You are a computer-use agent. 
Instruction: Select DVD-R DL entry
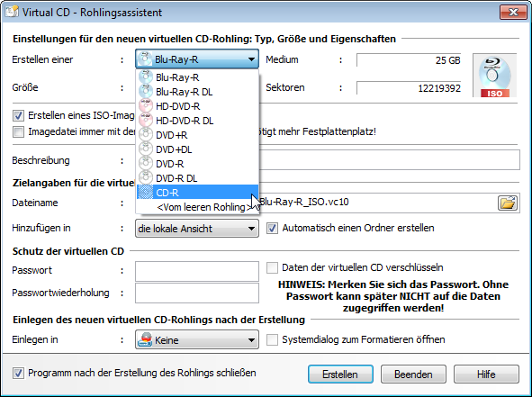197,178
